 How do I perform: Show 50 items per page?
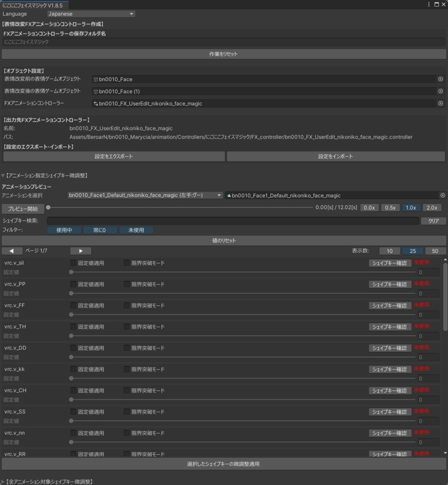[x=435, y=251]
